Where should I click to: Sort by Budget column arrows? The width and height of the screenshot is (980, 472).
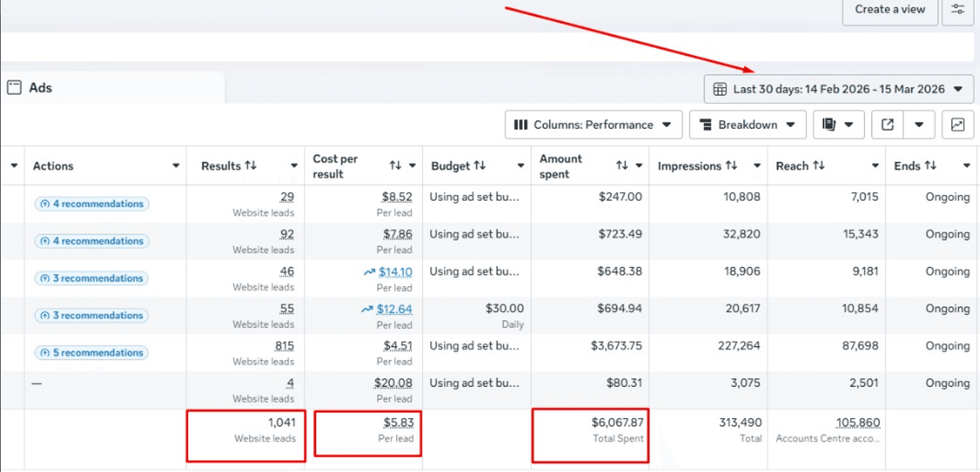pos(479,166)
